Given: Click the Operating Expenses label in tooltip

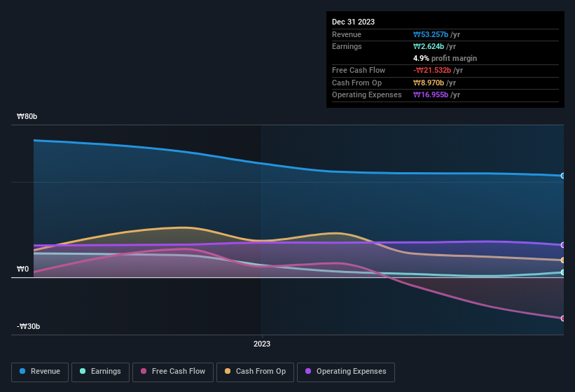Looking at the screenshot, I should click(x=367, y=95).
